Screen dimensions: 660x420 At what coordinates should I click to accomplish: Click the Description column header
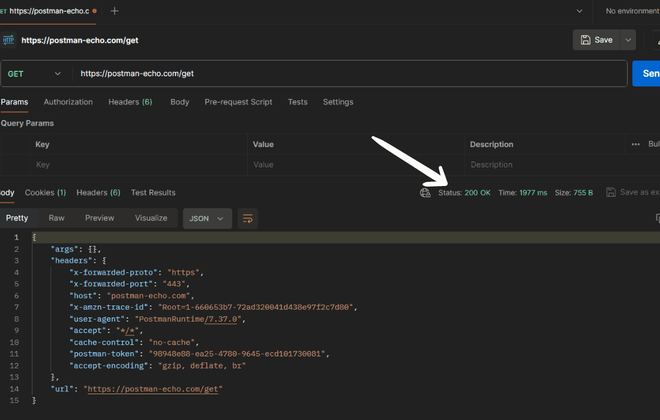tap(491, 144)
